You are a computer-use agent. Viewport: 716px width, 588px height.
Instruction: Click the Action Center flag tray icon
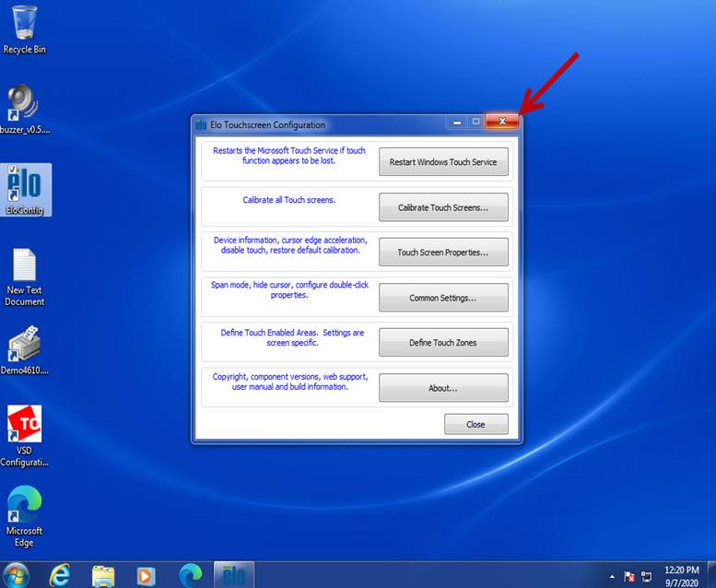point(630,575)
